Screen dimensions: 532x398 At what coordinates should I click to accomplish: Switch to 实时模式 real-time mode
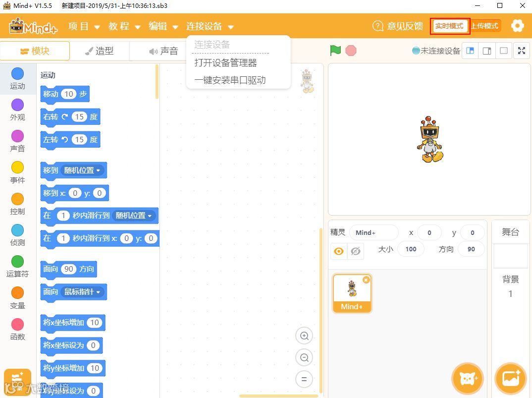(x=449, y=26)
